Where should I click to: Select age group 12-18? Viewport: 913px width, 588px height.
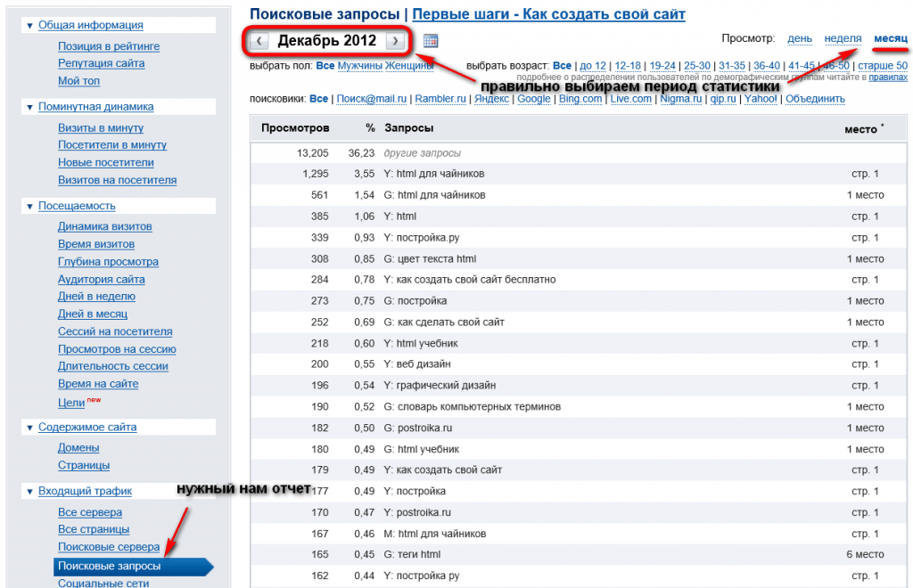[628, 66]
